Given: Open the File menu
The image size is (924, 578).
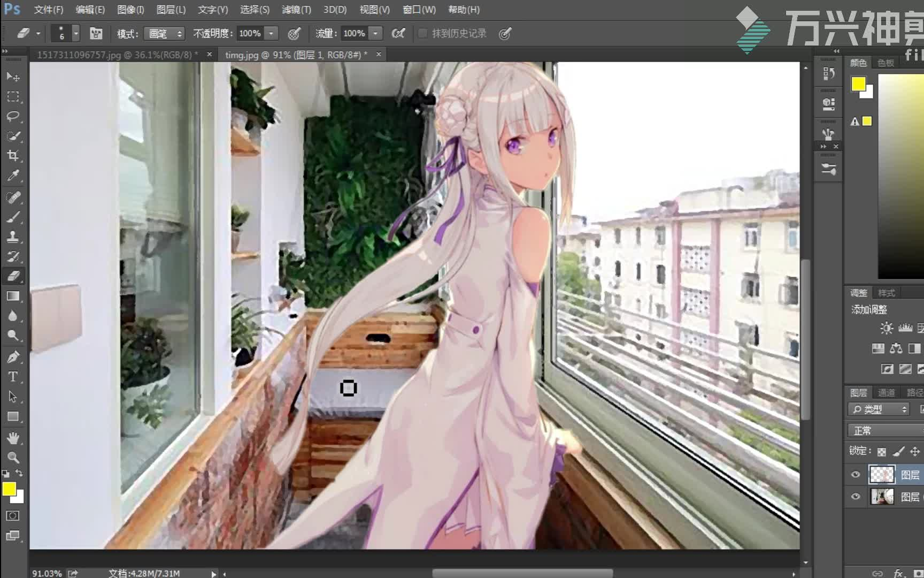Looking at the screenshot, I should (48, 10).
